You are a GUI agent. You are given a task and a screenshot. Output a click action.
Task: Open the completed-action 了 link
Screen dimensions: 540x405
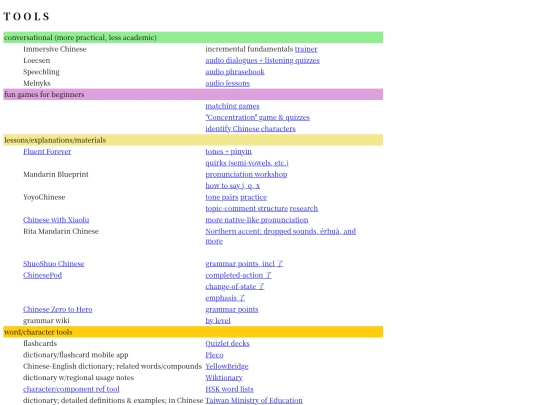[x=238, y=275]
